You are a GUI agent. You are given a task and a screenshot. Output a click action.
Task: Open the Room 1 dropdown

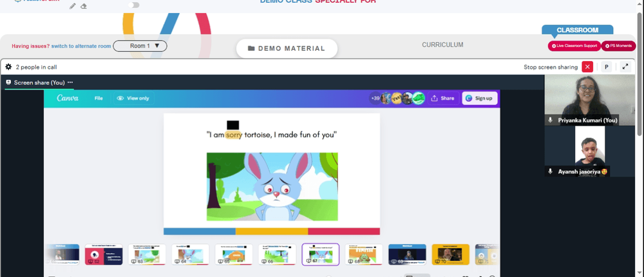coord(140,46)
